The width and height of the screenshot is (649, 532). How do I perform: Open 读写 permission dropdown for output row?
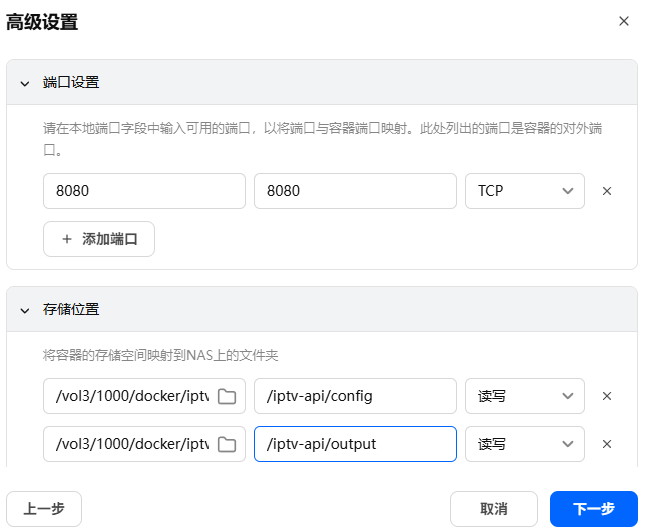click(524, 444)
